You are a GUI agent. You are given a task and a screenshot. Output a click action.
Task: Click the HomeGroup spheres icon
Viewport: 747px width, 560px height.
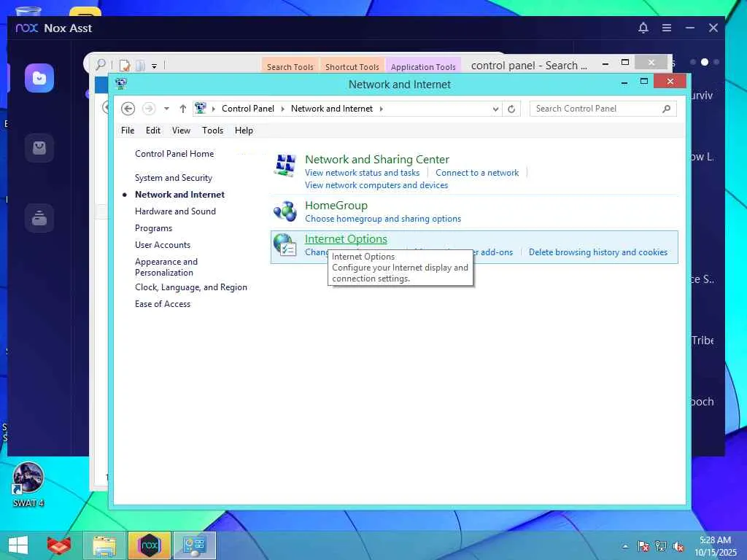pos(285,211)
